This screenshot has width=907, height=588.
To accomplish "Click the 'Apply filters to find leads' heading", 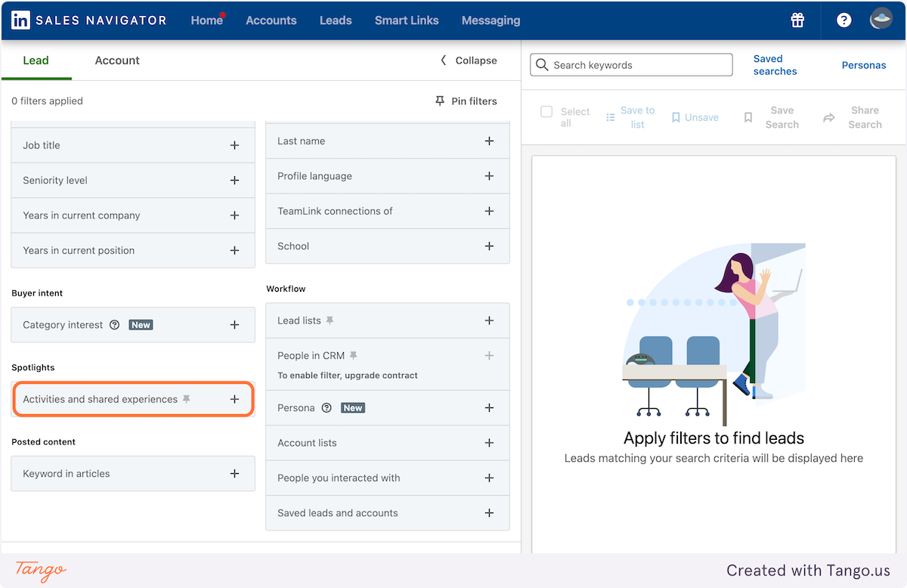I will (x=714, y=438).
